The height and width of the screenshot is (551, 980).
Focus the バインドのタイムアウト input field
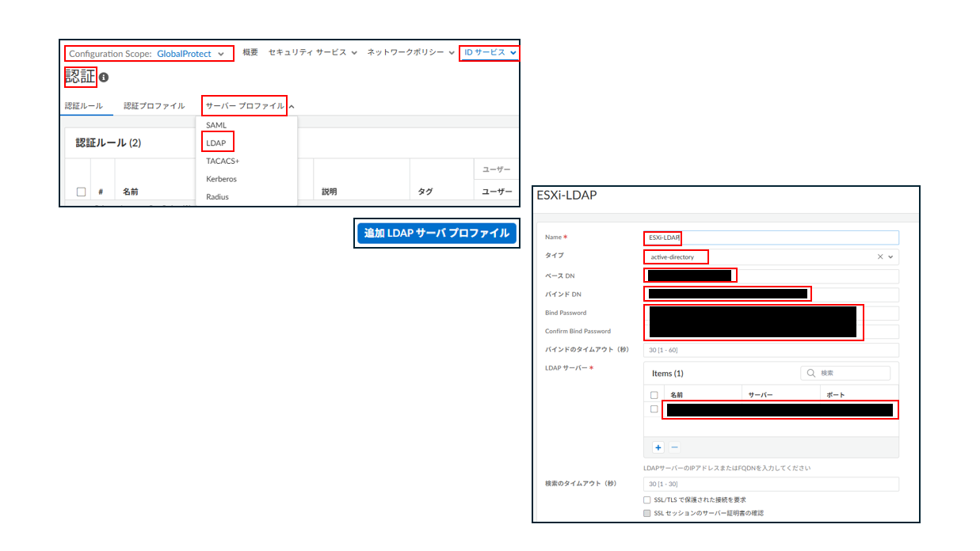coord(770,350)
